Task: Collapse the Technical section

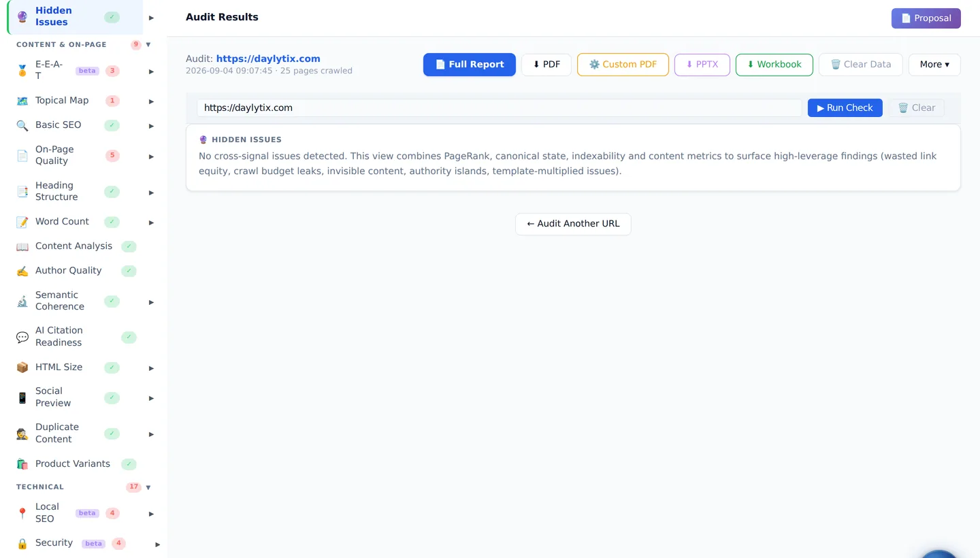Action: (148, 487)
